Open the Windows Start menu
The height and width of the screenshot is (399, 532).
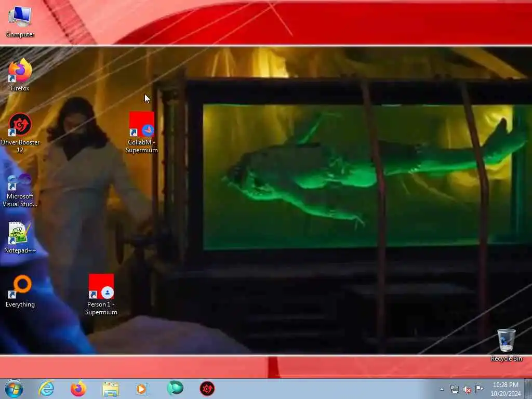pos(14,389)
